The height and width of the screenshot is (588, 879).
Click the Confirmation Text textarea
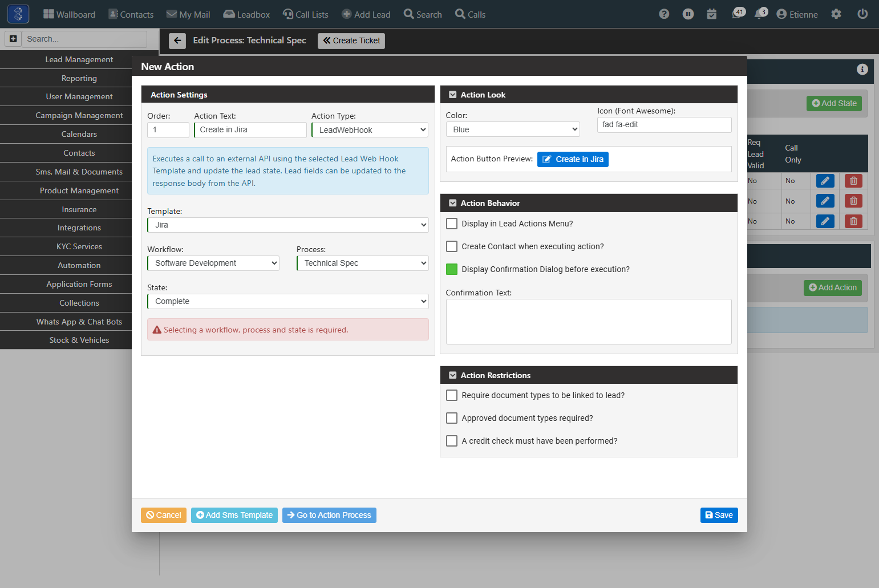pos(589,322)
